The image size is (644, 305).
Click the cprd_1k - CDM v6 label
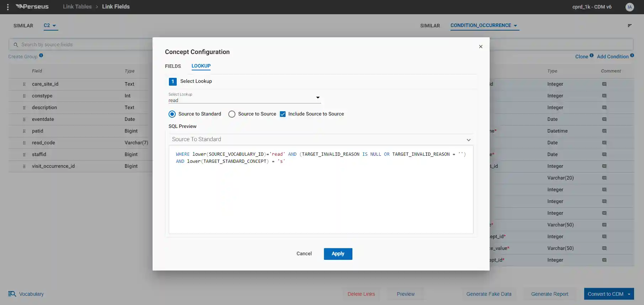592,7
